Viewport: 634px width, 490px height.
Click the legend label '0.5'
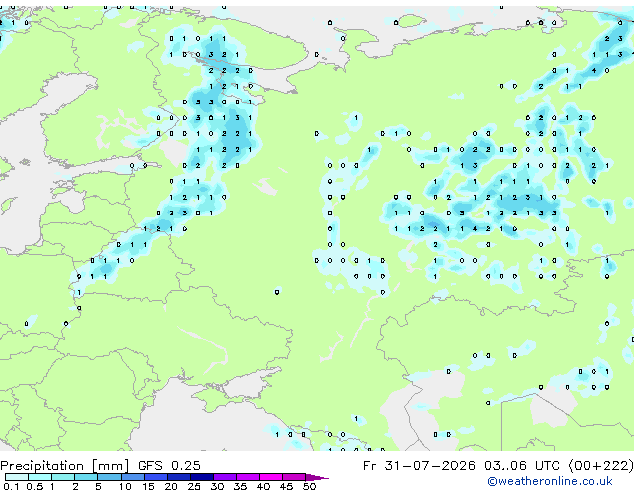[34, 486]
